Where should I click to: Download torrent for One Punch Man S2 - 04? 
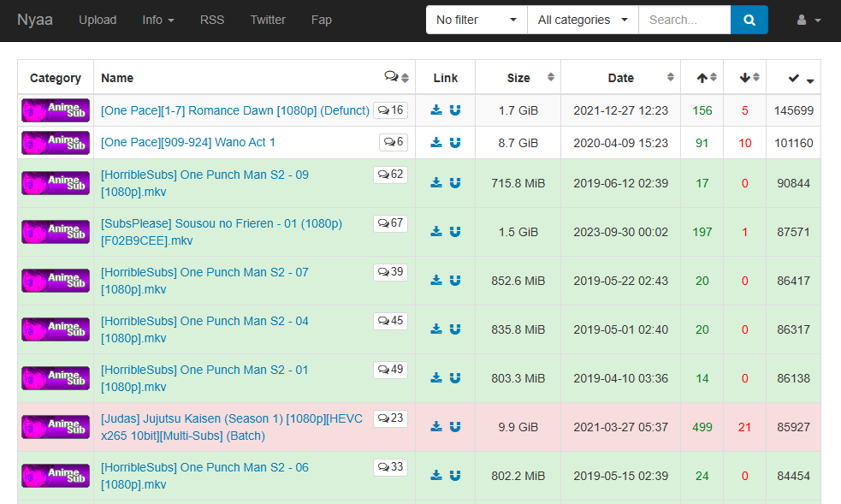(x=436, y=329)
